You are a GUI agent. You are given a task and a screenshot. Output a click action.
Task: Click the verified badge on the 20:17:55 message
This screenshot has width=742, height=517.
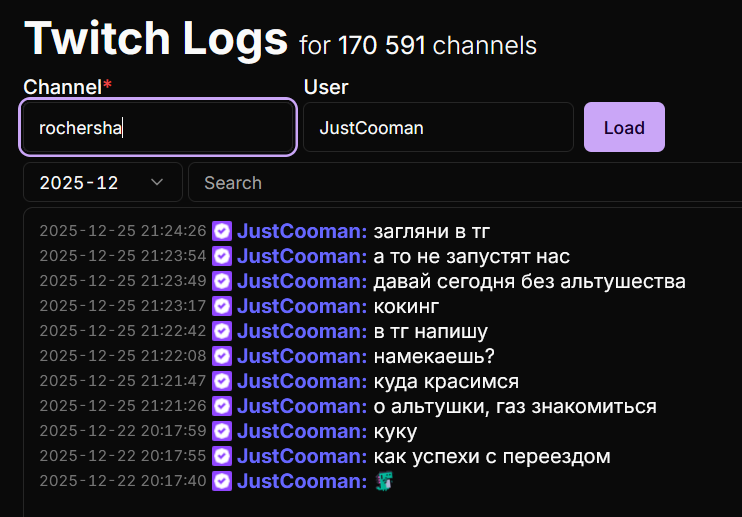point(222,456)
